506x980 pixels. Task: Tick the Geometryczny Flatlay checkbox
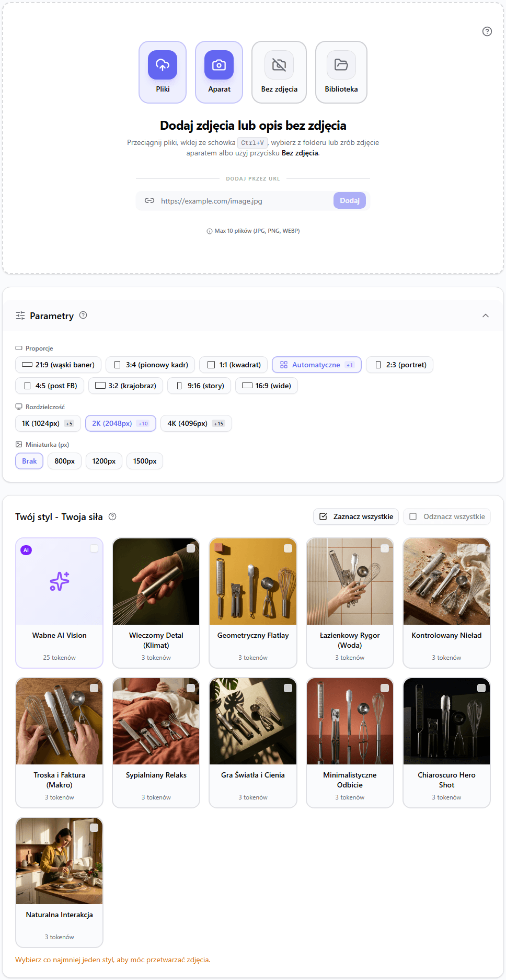pos(288,548)
